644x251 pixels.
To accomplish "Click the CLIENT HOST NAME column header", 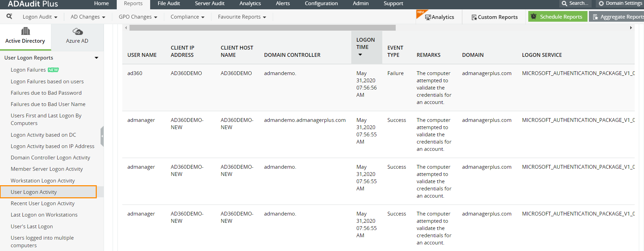I will click(x=237, y=51).
